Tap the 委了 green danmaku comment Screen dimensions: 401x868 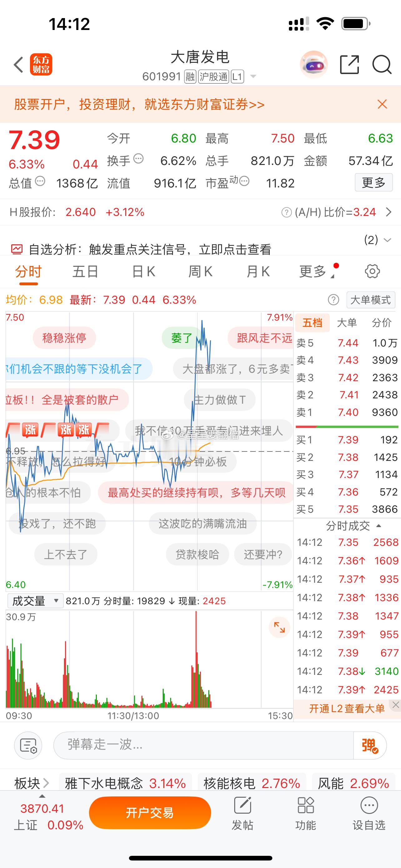coord(182,338)
